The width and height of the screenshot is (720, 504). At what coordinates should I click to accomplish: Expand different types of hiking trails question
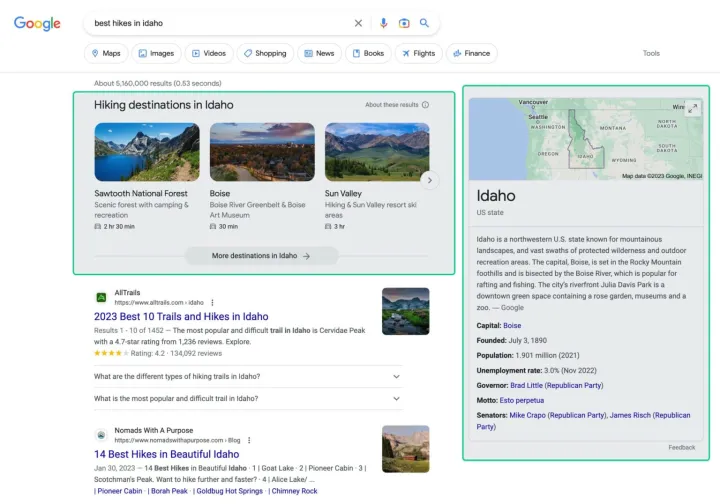point(248,376)
